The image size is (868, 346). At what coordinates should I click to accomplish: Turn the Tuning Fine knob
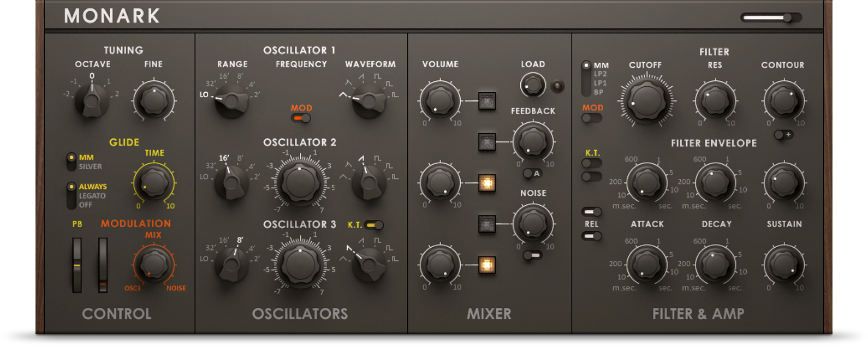[x=154, y=101]
